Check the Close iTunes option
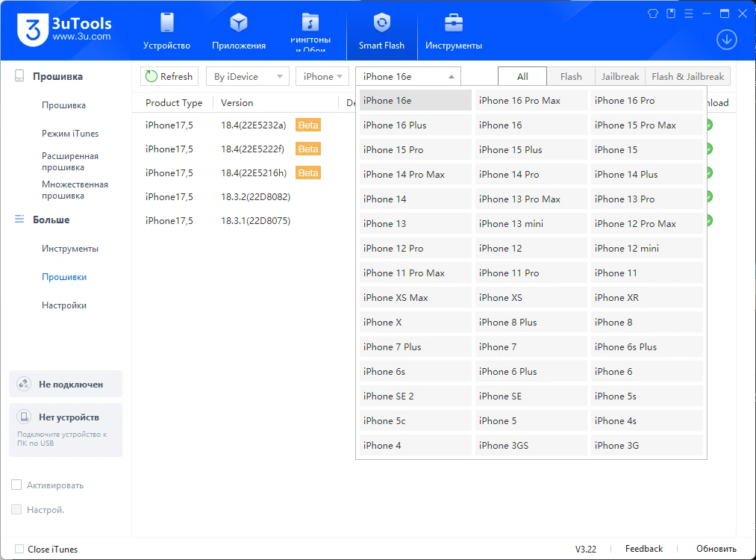The width and height of the screenshot is (756, 560). (19, 549)
